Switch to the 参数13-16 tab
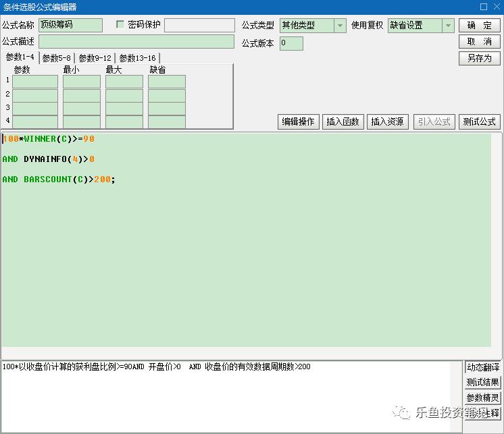Viewport: 504px width, 434px height. pyautogui.click(x=138, y=58)
